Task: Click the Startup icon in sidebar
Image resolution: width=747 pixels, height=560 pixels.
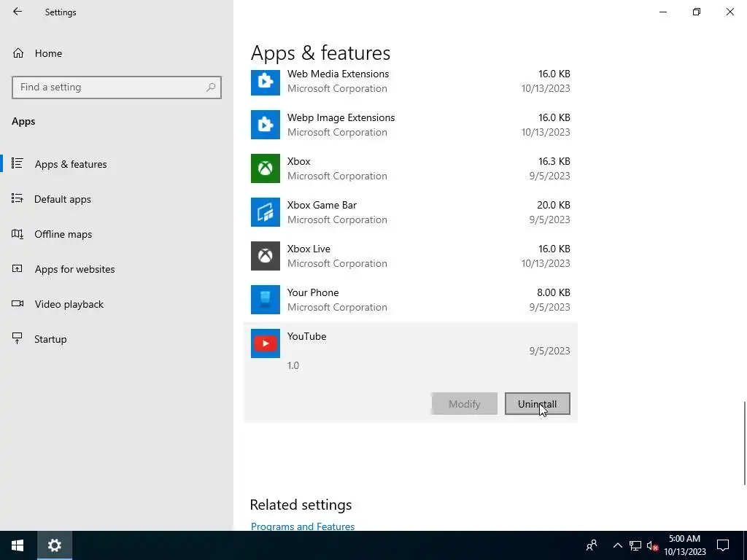Action: point(18,338)
